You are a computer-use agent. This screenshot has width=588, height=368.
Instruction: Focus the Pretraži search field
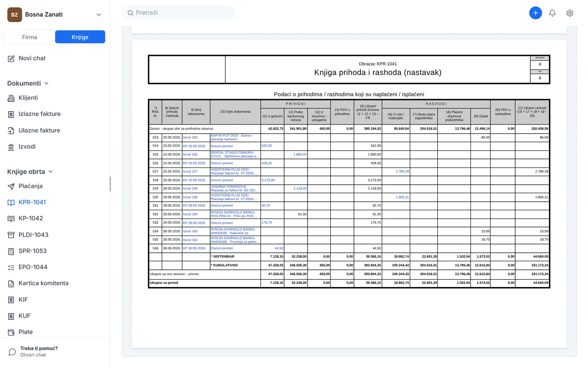coord(179,13)
